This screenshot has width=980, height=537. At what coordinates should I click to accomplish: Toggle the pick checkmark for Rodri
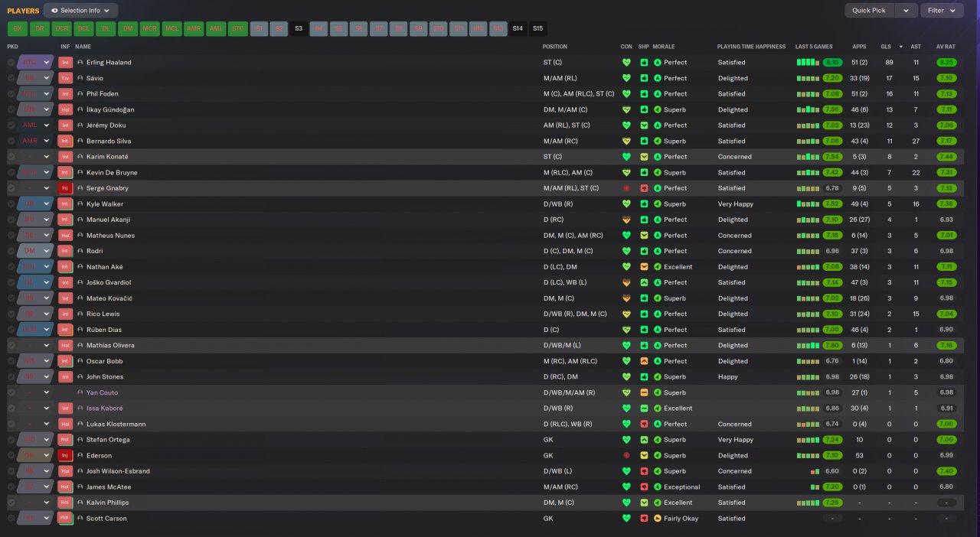tap(11, 251)
